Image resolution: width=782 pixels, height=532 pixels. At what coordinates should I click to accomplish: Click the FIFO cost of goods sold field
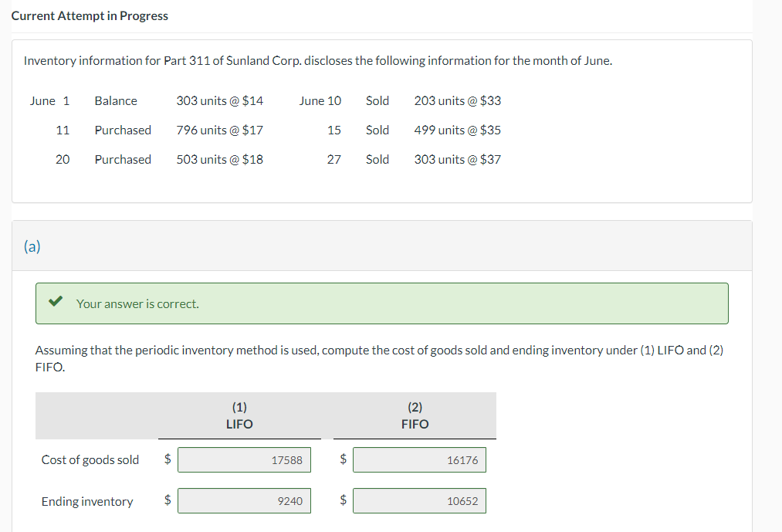coord(419,459)
